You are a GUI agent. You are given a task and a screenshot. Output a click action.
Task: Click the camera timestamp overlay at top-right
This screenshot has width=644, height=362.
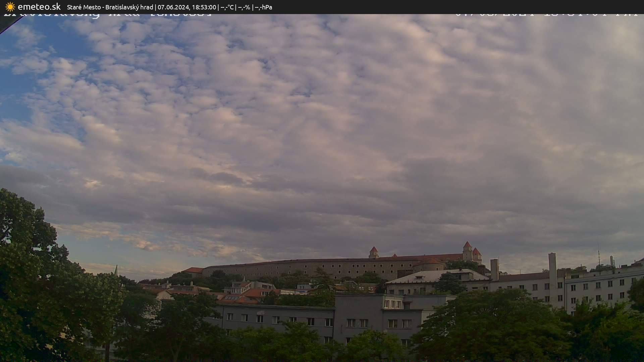coord(546,15)
